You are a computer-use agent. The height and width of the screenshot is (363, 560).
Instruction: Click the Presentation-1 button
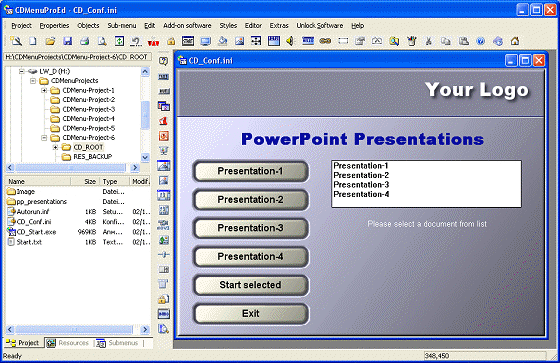[251, 171]
